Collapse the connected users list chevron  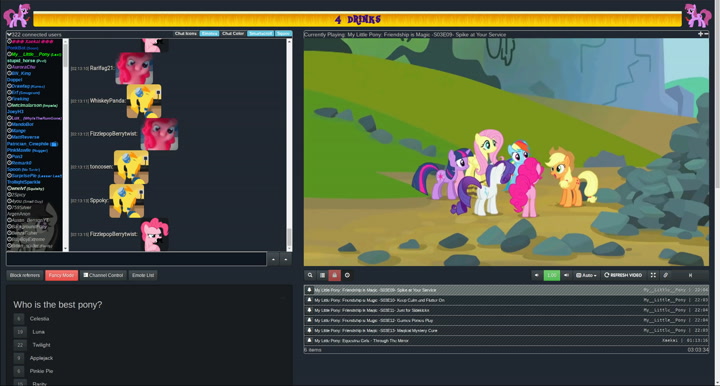pyautogui.click(x=9, y=34)
